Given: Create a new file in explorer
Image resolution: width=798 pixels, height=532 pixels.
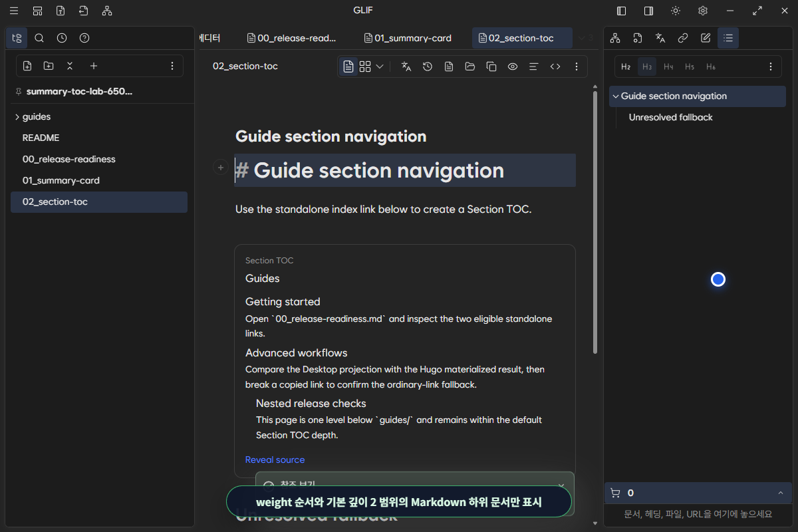Looking at the screenshot, I should coord(27,66).
